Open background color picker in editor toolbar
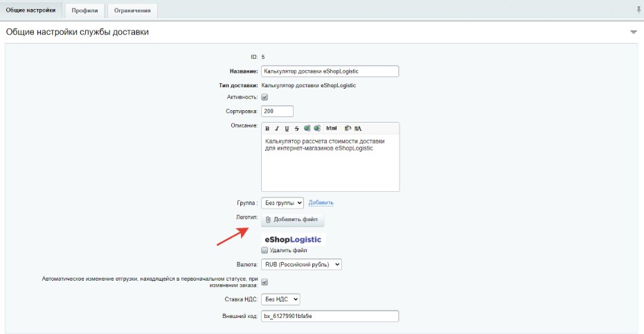This screenshot has height=334, width=644. [348, 129]
